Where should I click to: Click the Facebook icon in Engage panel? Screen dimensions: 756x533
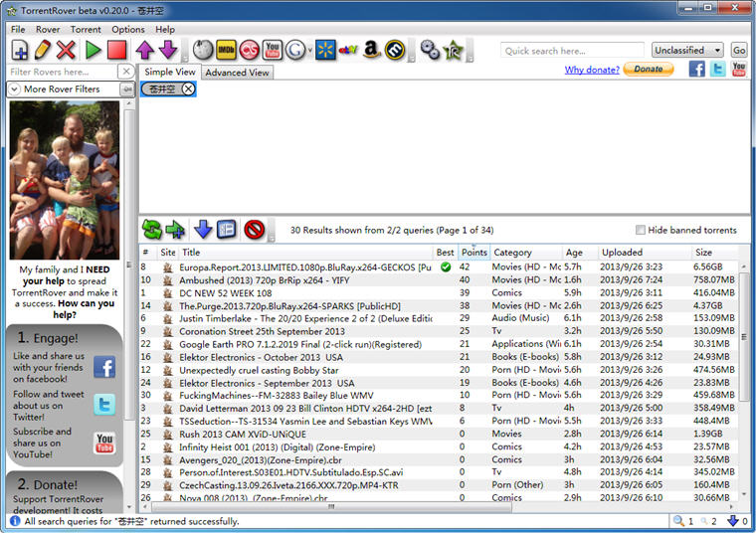(x=104, y=367)
